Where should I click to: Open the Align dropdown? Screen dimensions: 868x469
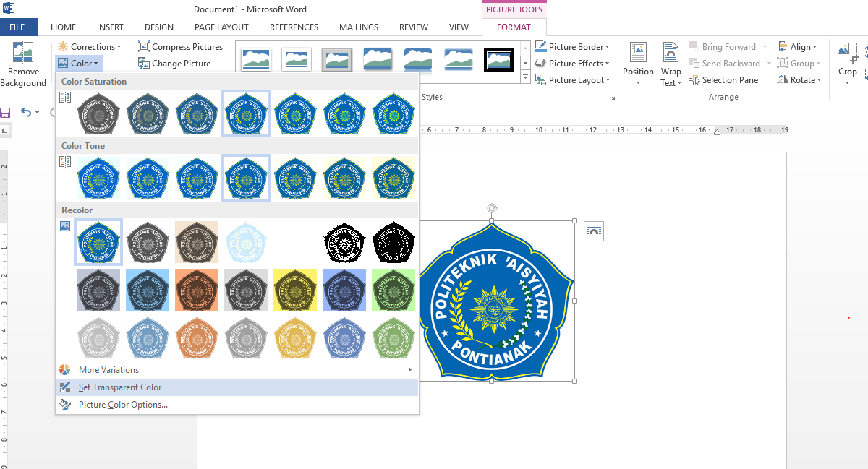click(x=797, y=47)
